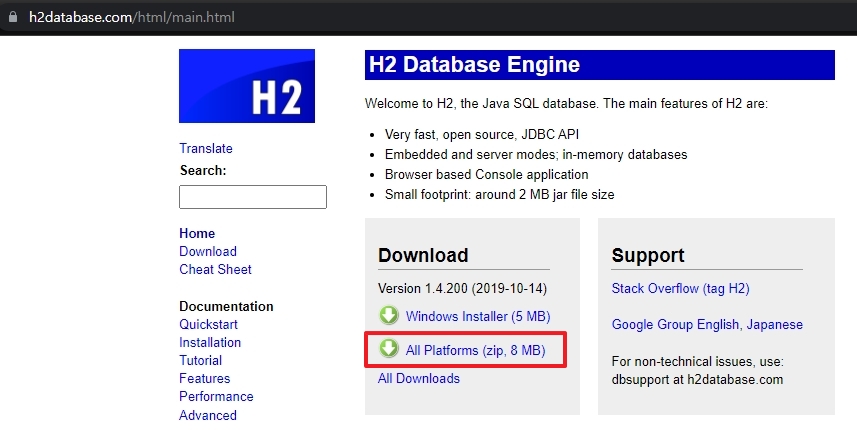Open Tutorial documentation link
The image size is (857, 430).
click(201, 361)
